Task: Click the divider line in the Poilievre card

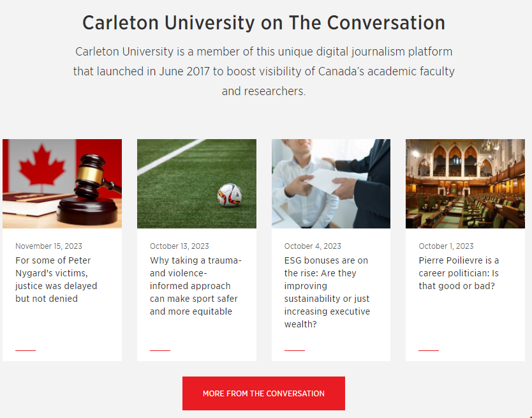Action: [x=429, y=350]
